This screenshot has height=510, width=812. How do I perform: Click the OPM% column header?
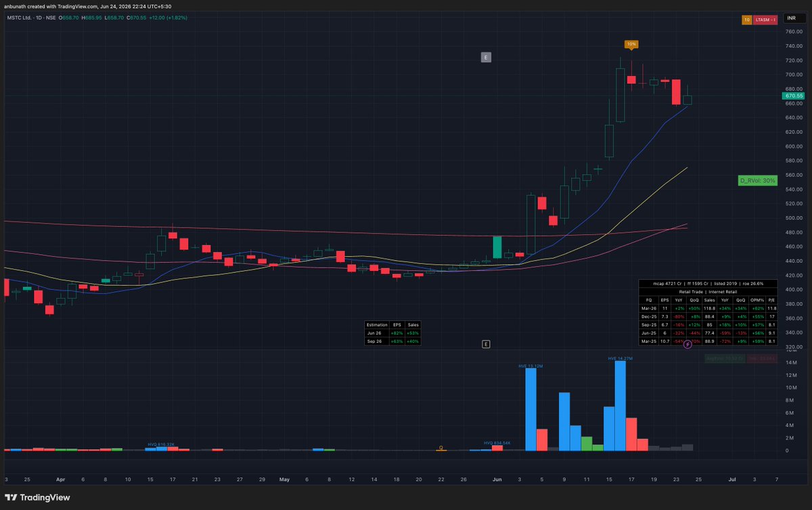click(757, 299)
